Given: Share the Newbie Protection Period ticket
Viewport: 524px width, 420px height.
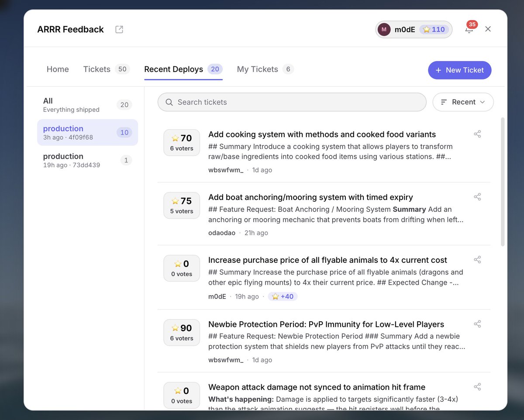Looking at the screenshot, I should 477,324.
